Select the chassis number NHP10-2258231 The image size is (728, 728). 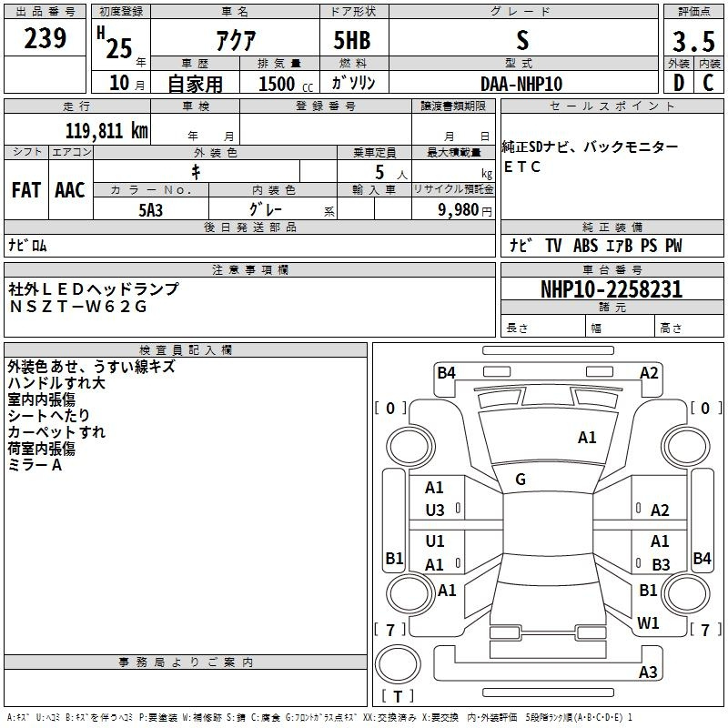coord(612,289)
